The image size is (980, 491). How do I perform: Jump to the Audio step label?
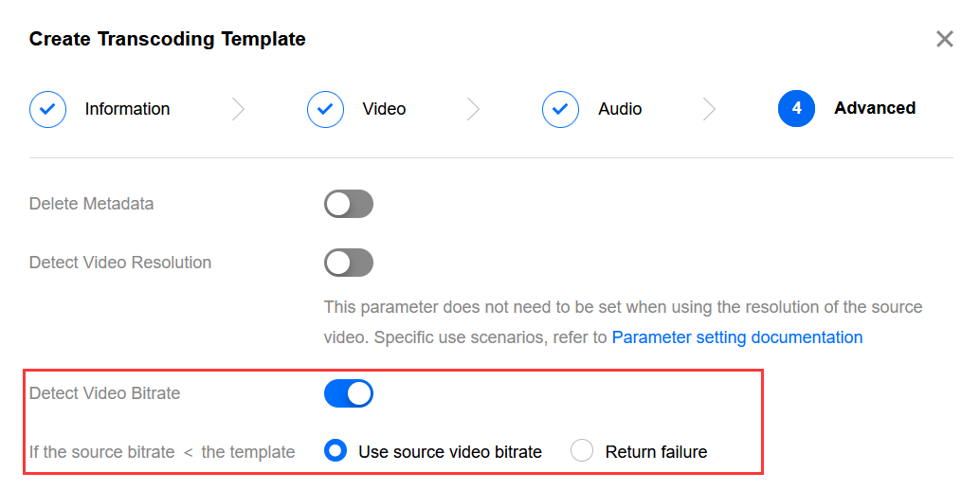pos(620,109)
